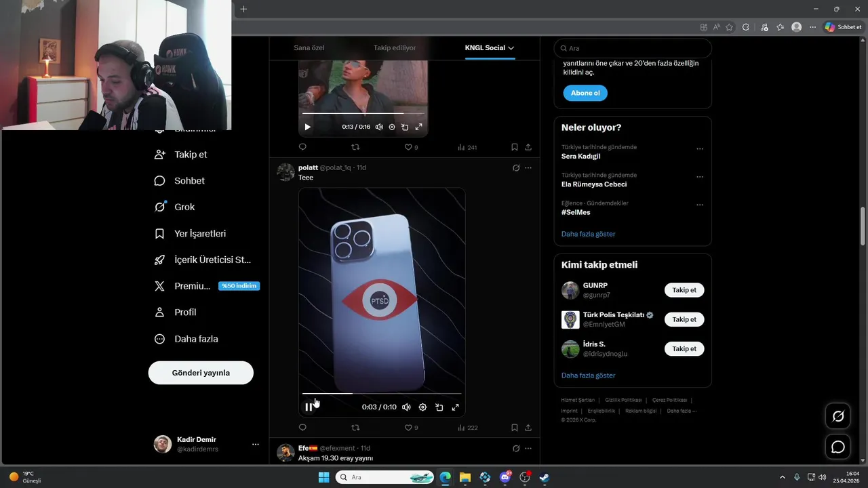Share the post with 241 views
Viewport: 868px width, 488px height.
click(528, 147)
